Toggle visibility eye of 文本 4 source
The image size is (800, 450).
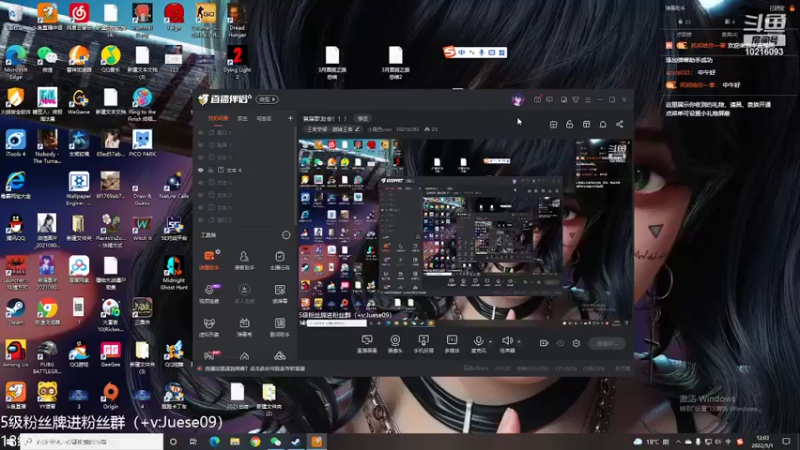coord(201,170)
